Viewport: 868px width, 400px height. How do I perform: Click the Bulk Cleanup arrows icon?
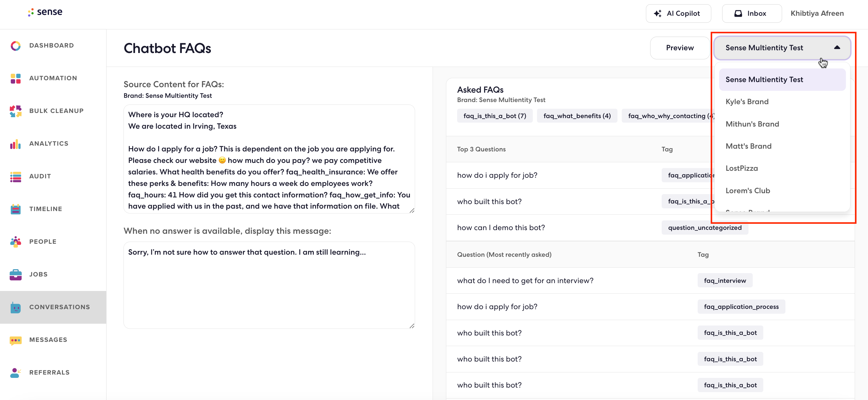pyautogui.click(x=15, y=111)
